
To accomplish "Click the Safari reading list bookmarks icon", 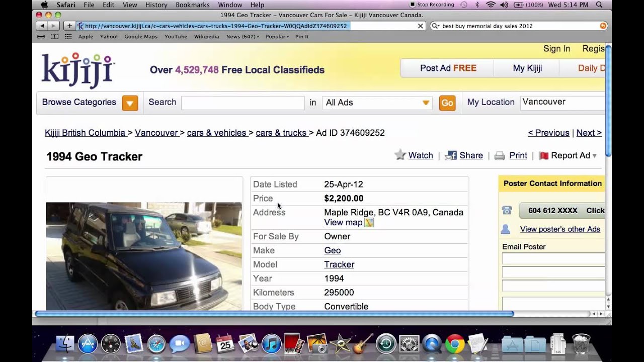I will click(54, 37).
